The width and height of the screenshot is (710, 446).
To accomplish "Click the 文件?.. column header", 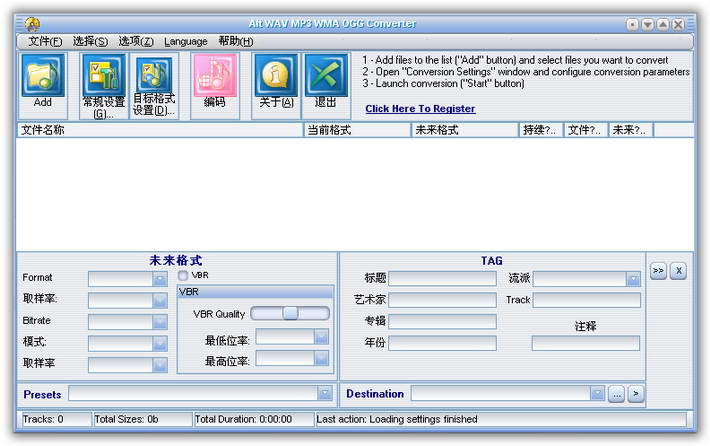I will click(586, 130).
